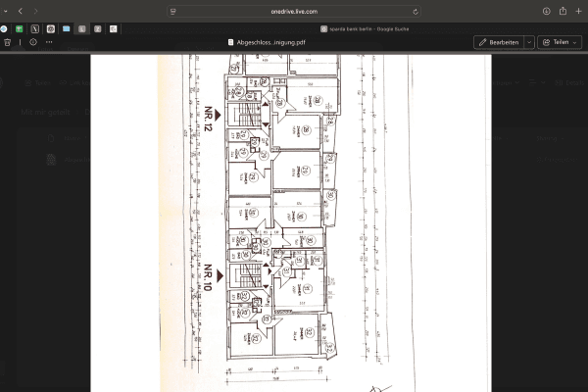Reload the page in address bar
This screenshot has width=588, height=392.
coord(416,11)
